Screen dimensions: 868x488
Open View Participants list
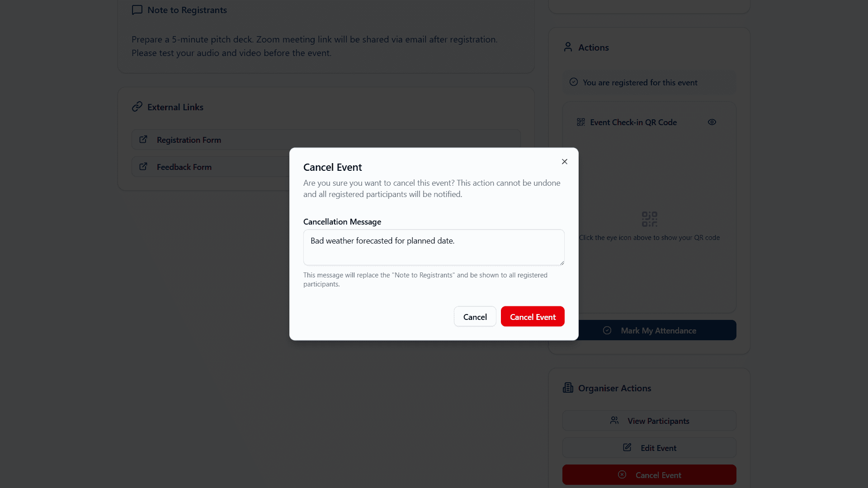pos(649,421)
